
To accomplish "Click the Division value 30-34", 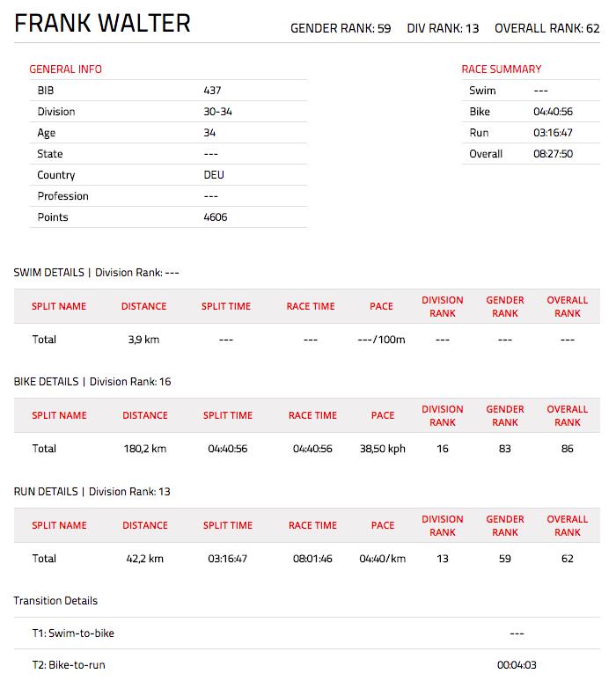I will point(217,112).
